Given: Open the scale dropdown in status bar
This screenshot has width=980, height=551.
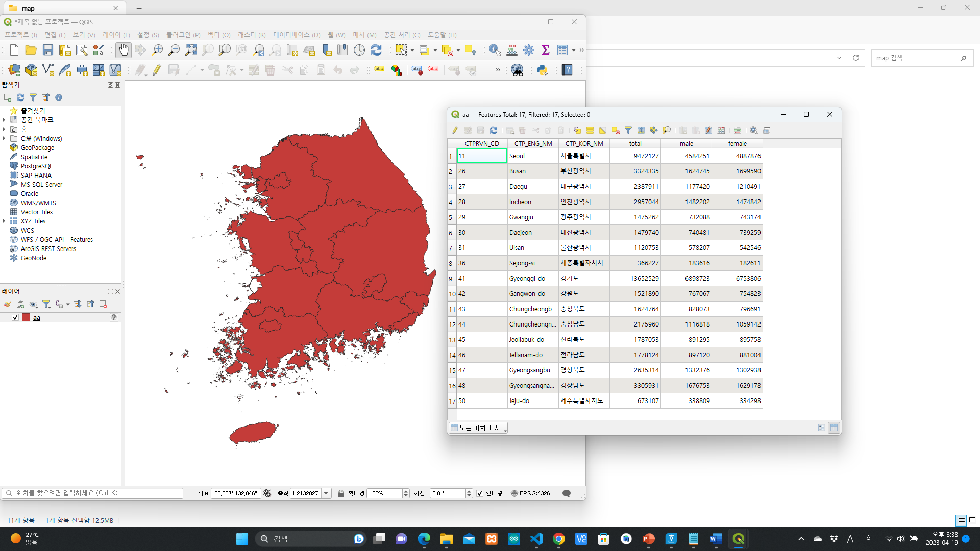Looking at the screenshot, I should click(326, 493).
